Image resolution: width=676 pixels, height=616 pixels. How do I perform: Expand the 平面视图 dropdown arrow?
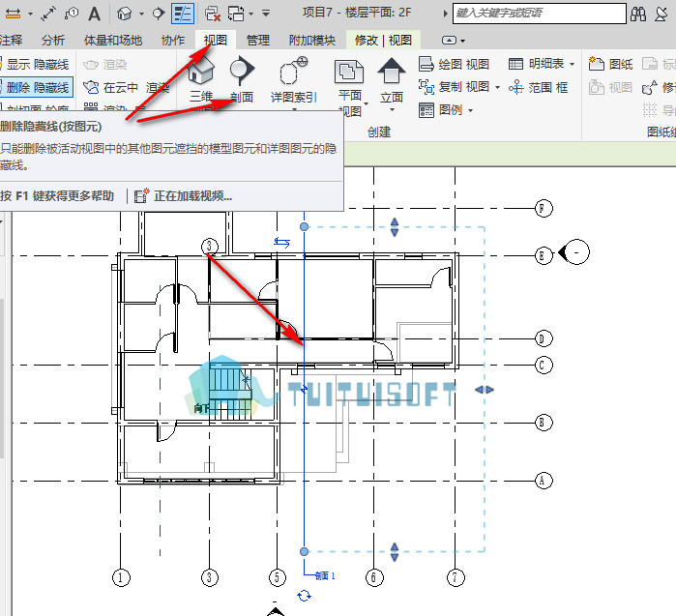[x=366, y=103]
